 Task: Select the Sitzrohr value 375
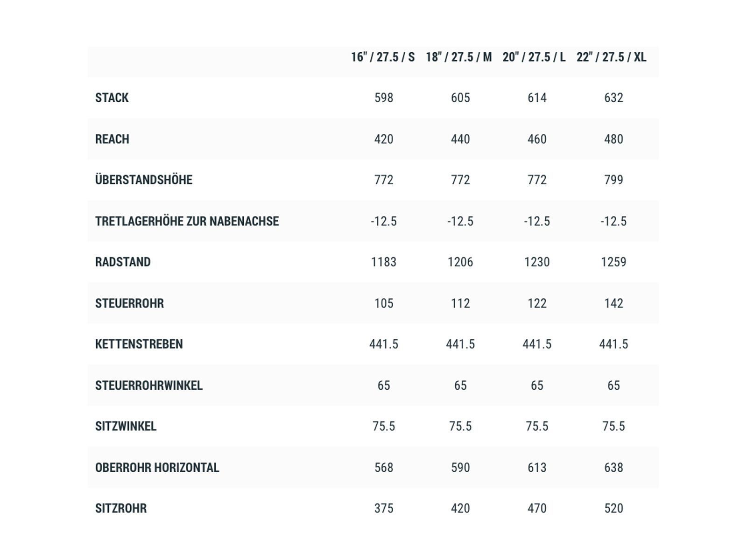pyautogui.click(x=384, y=509)
